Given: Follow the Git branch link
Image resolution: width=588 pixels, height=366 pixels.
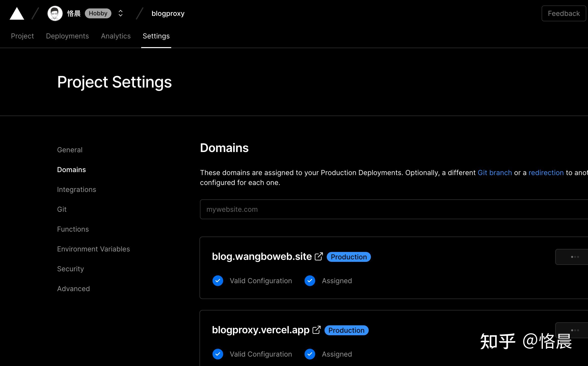Looking at the screenshot, I should coord(494,173).
